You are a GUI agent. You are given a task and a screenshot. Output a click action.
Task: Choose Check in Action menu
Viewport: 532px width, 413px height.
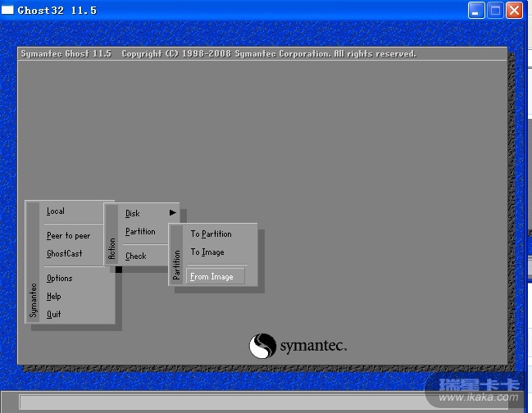click(x=136, y=256)
